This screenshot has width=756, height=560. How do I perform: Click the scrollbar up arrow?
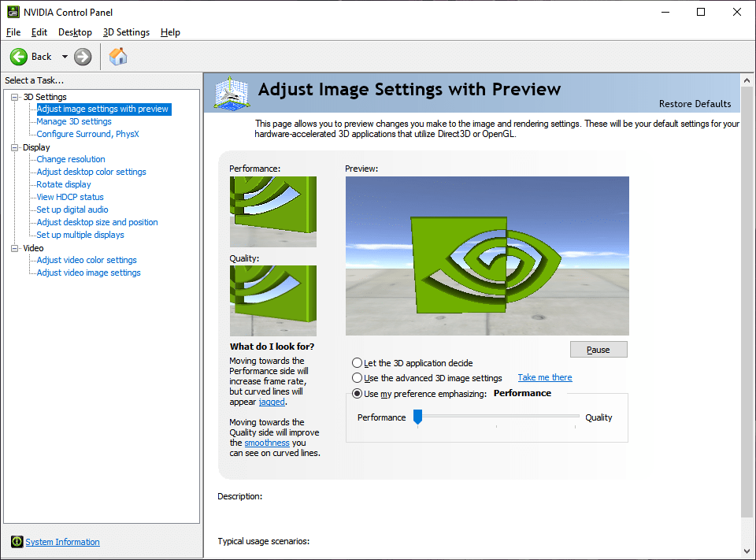747,80
